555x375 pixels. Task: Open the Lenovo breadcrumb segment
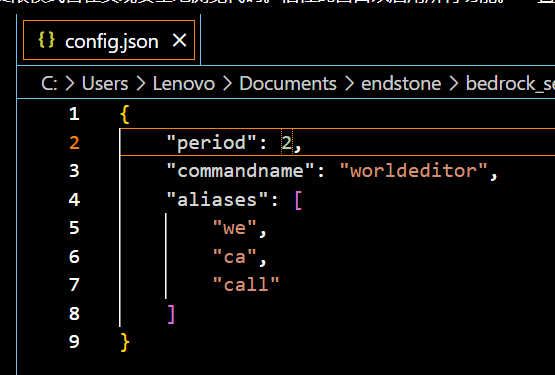[x=184, y=84]
